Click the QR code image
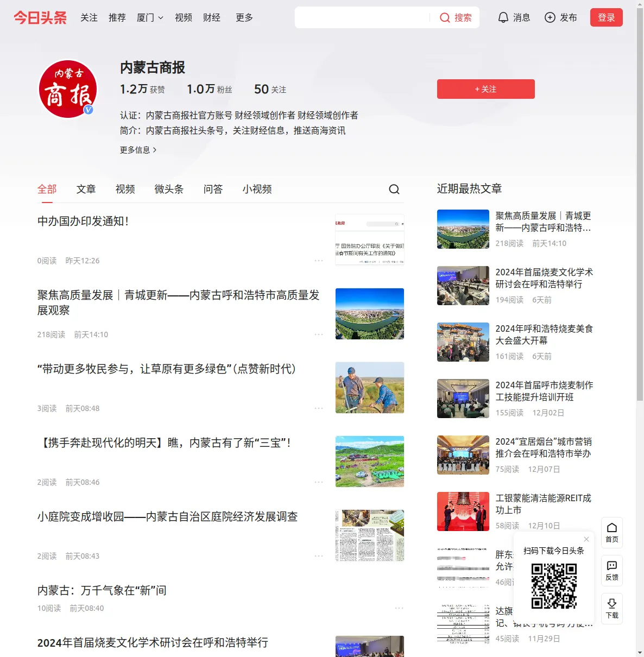This screenshot has height=657, width=644. (554, 586)
